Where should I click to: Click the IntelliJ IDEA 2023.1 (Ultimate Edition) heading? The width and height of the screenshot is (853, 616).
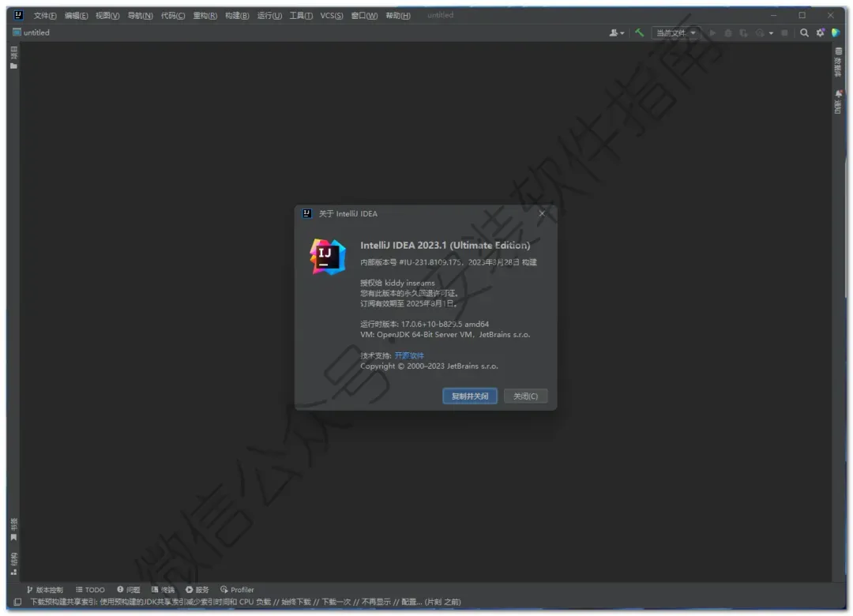click(x=445, y=246)
